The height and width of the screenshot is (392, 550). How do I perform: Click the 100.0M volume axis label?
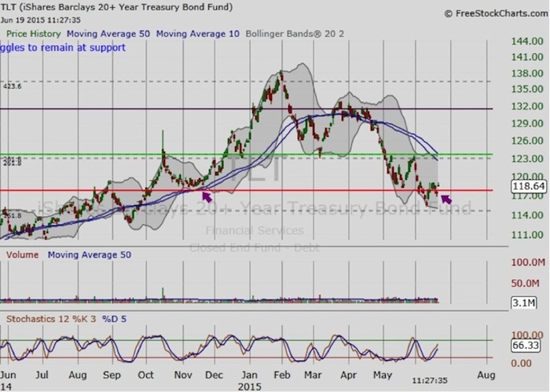(528, 262)
